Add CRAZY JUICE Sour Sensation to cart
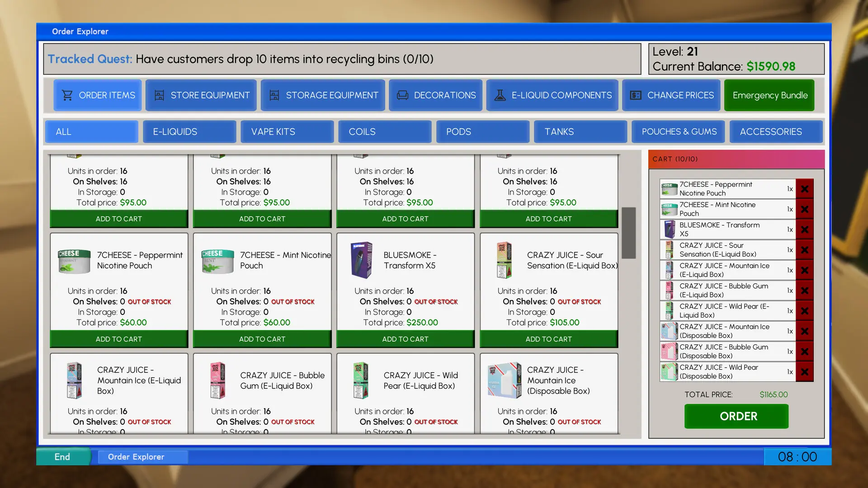The width and height of the screenshot is (868, 488). [549, 339]
